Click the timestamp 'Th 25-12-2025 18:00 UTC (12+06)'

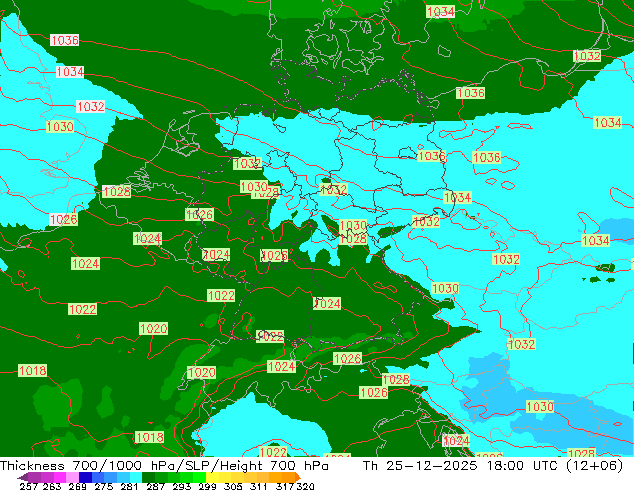pos(493,466)
